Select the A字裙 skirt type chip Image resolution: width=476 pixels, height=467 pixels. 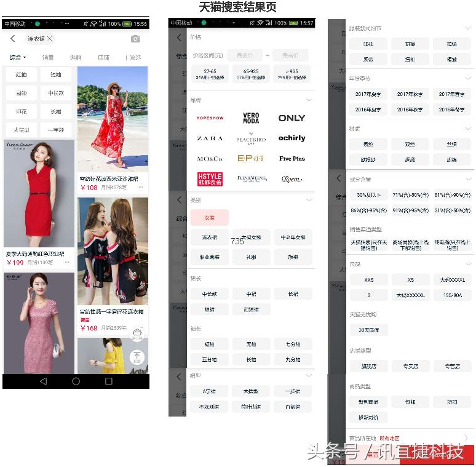tap(209, 391)
